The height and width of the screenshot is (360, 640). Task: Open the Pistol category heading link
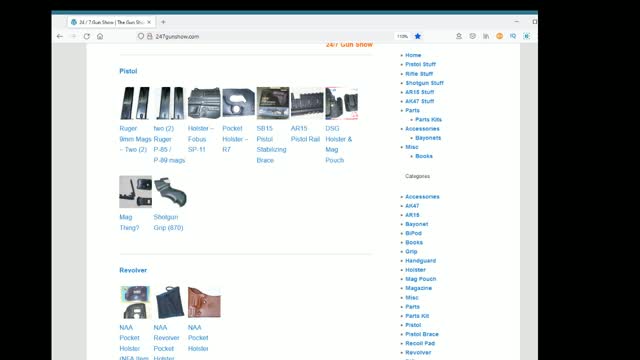(128, 71)
